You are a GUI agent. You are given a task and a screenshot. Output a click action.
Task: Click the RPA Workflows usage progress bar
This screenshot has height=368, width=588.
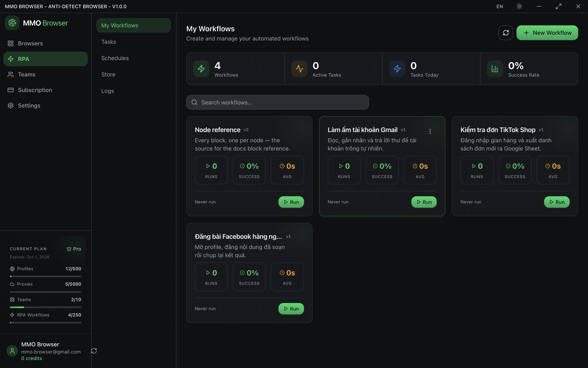coord(46,322)
